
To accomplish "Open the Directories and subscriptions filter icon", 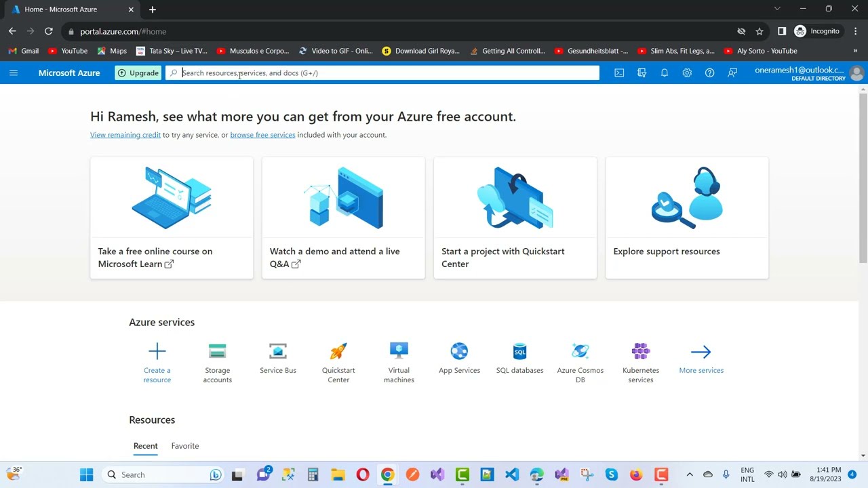I will 642,73.
